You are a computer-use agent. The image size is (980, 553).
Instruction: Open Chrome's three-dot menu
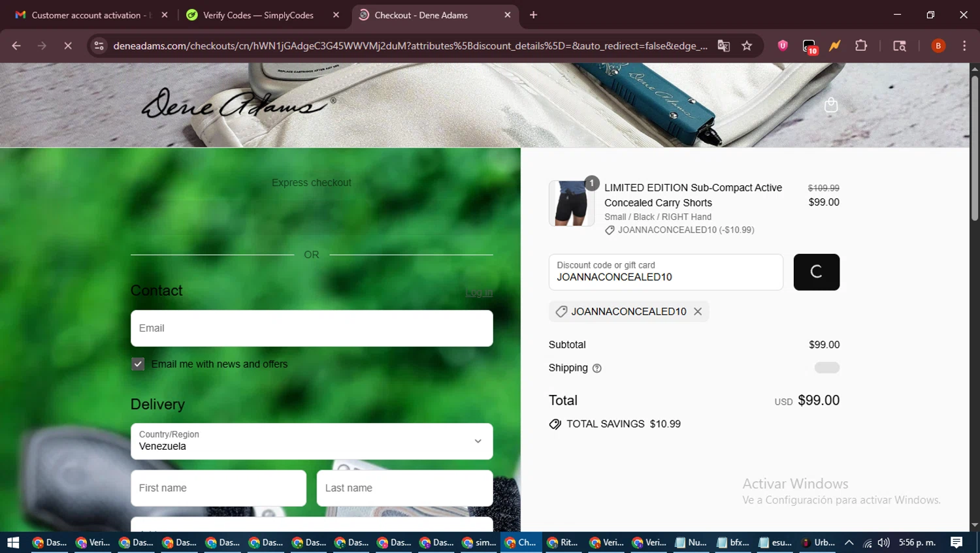point(964,46)
